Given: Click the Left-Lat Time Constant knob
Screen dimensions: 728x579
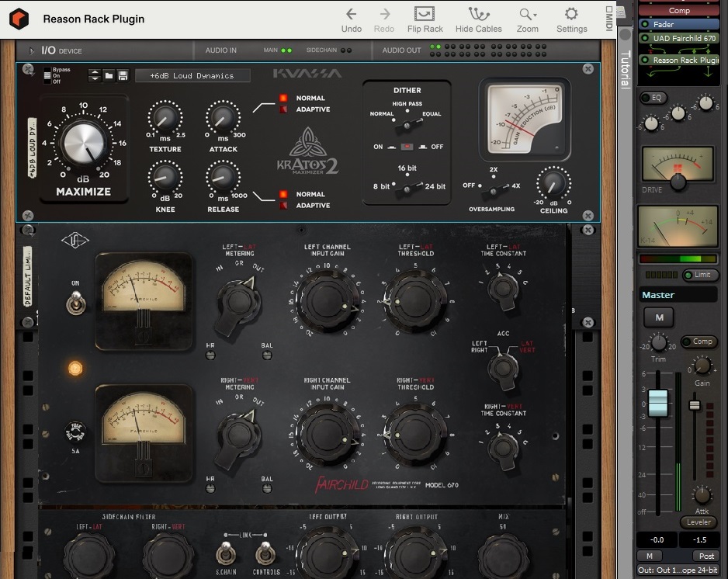Looking at the screenshot, I should pos(503,290).
